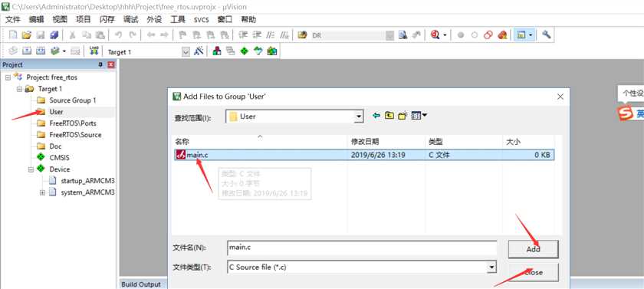Open the batch build dropdown arrow
Screen dimensions: 644x289
(x=64, y=51)
